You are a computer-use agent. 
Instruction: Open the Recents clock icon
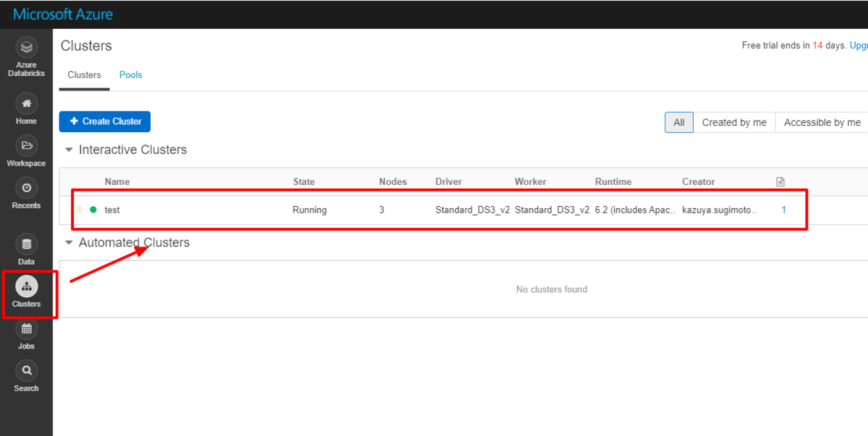click(27, 187)
